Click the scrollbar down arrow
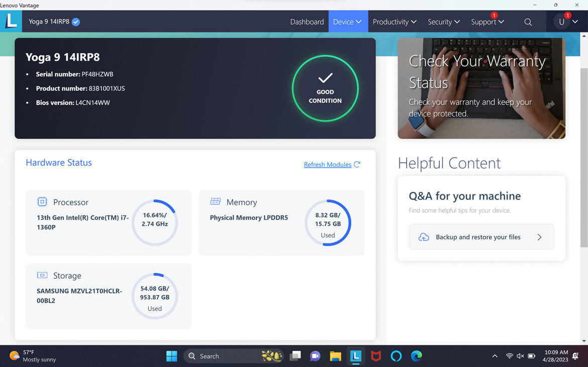The image size is (588, 367). (x=584, y=341)
